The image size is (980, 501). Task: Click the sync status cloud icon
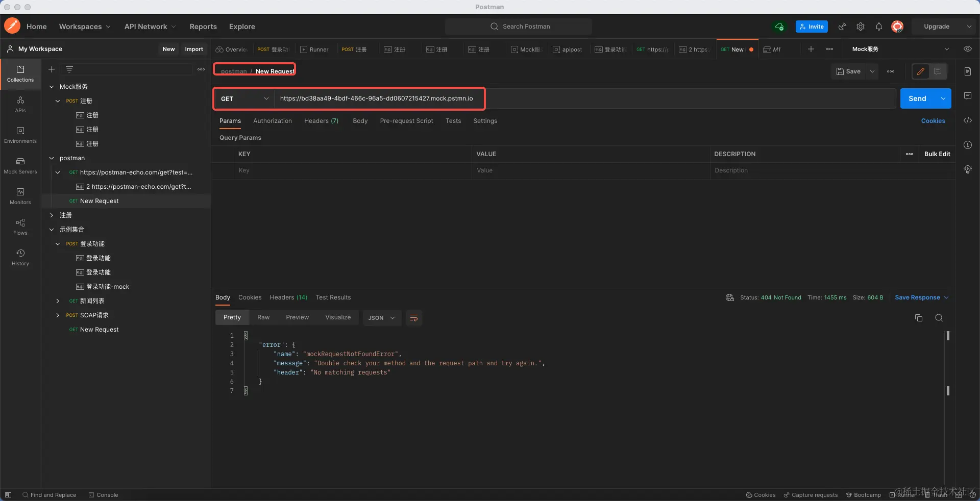click(x=779, y=27)
